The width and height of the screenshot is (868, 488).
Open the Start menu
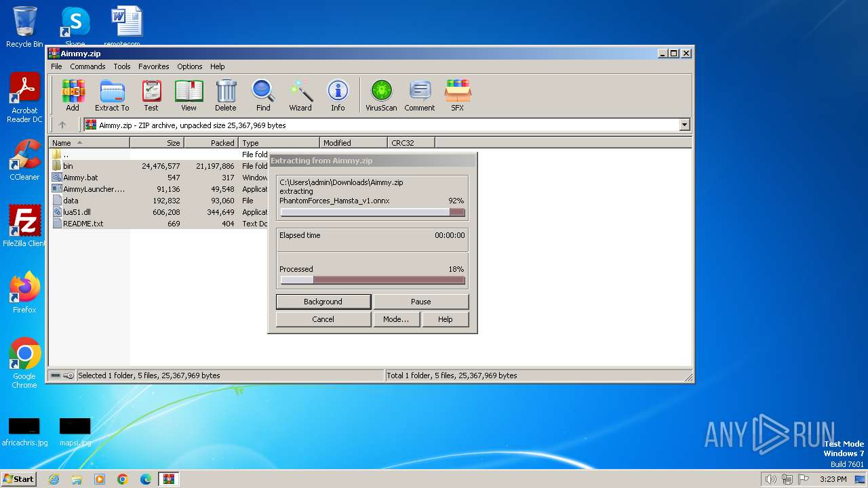pyautogui.click(x=19, y=479)
